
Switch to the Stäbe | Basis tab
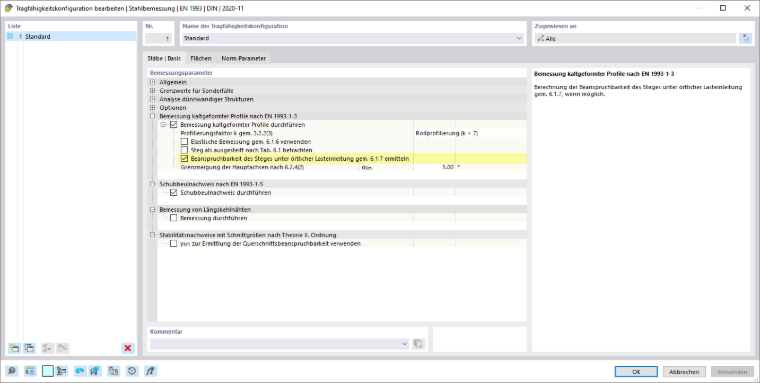164,58
